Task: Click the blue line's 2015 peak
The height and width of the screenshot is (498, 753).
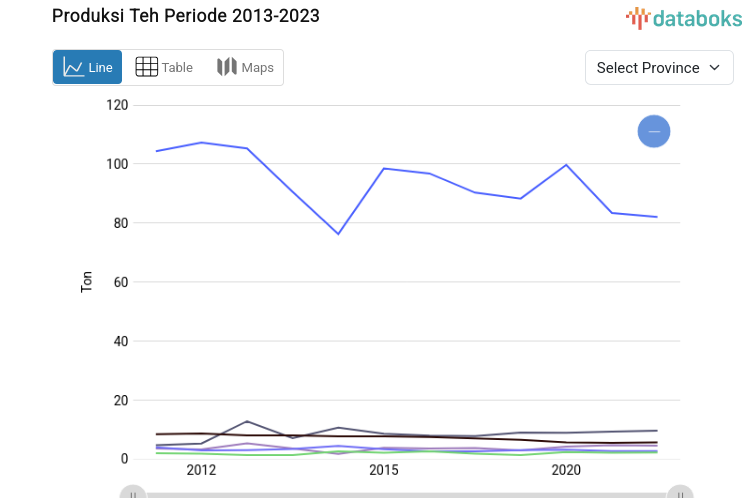Action: pyautogui.click(x=384, y=168)
